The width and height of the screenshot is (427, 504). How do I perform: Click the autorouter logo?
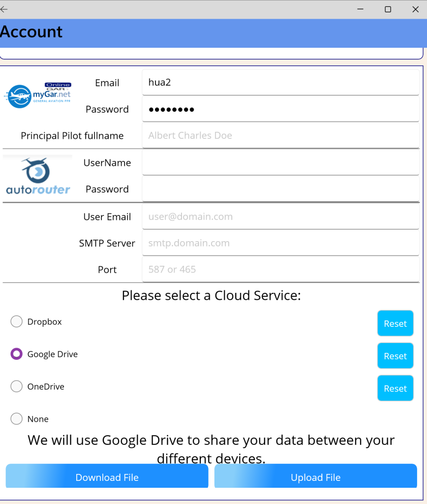pyautogui.click(x=38, y=176)
